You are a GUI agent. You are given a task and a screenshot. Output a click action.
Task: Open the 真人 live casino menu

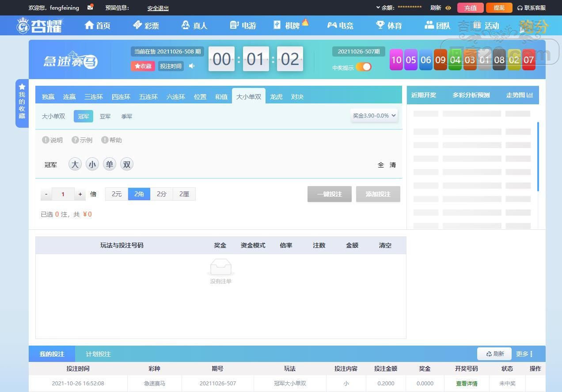pos(194,26)
